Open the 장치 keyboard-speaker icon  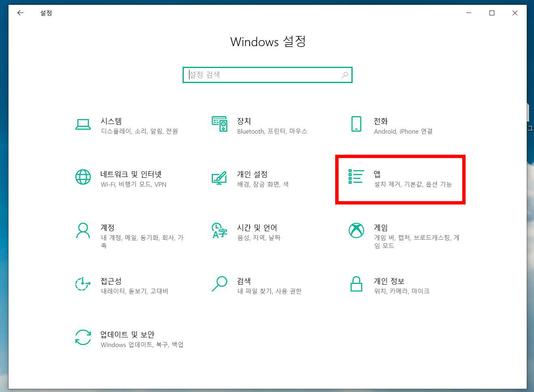(x=220, y=124)
